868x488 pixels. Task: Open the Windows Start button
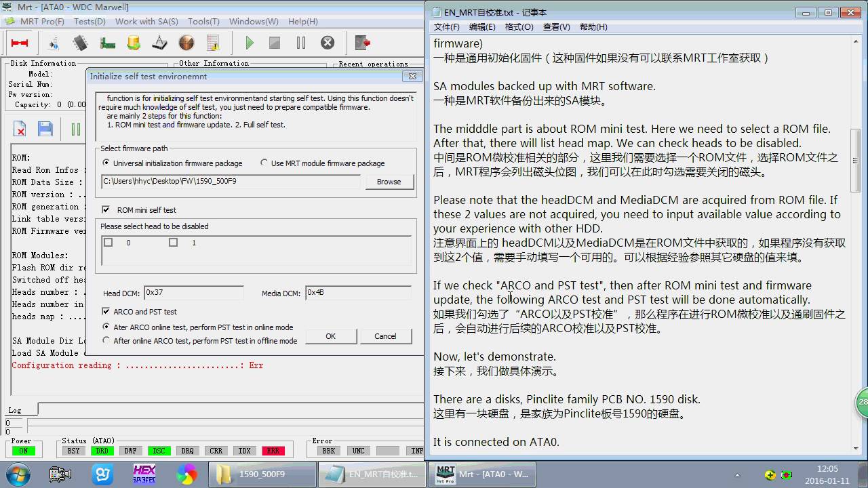pos(18,474)
